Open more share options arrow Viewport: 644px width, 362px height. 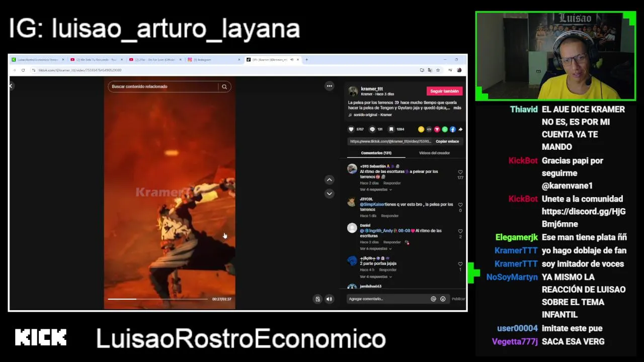point(460,129)
